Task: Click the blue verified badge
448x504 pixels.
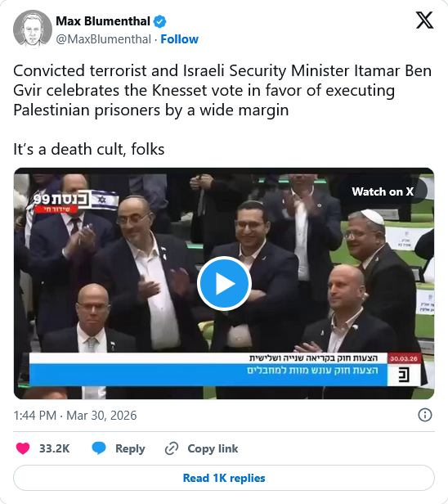Action: coord(159,21)
